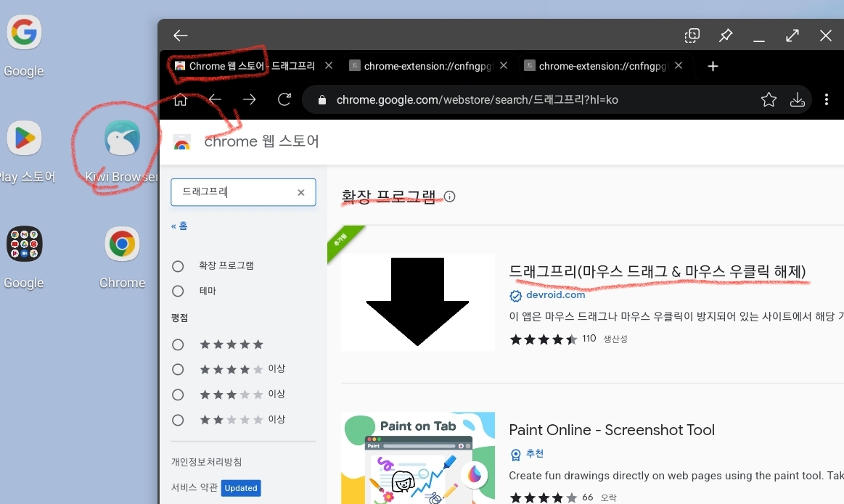Click the address bar URL field
This screenshot has width=844, height=504.
478,99
